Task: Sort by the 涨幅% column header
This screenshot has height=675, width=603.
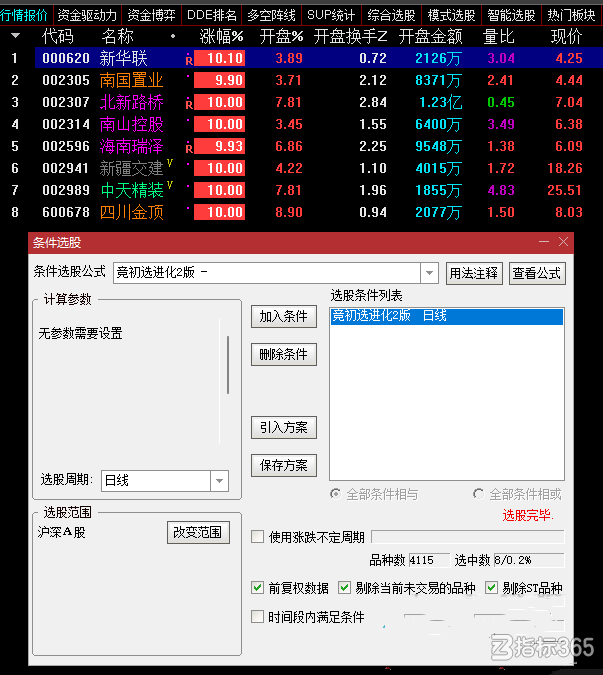Action: pyautogui.click(x=222, y=37)
